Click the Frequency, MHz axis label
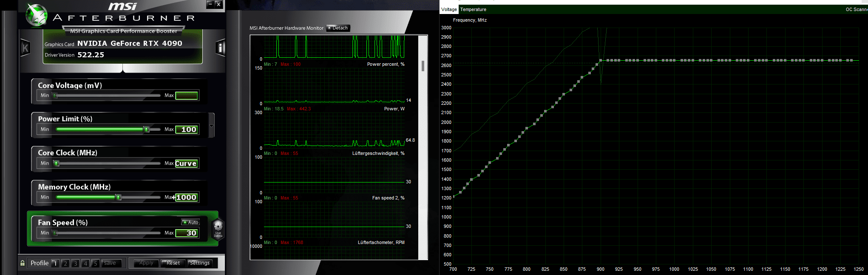 click(470, 20)
